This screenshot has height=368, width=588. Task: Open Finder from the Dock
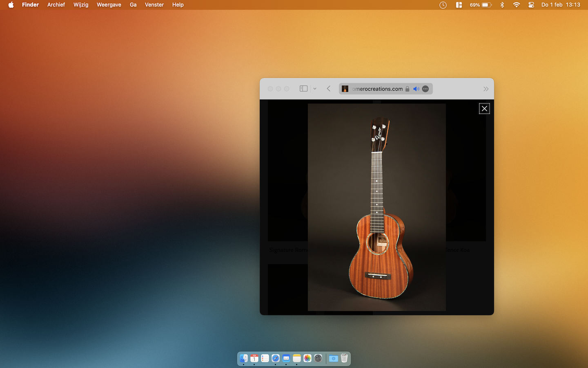(244, 358)
